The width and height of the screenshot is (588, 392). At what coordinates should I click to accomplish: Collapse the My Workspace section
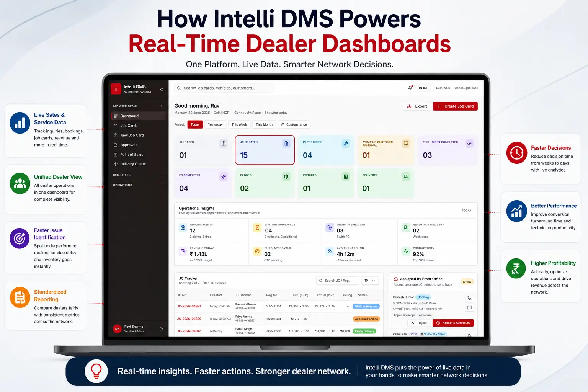click(x=162, y=106)
